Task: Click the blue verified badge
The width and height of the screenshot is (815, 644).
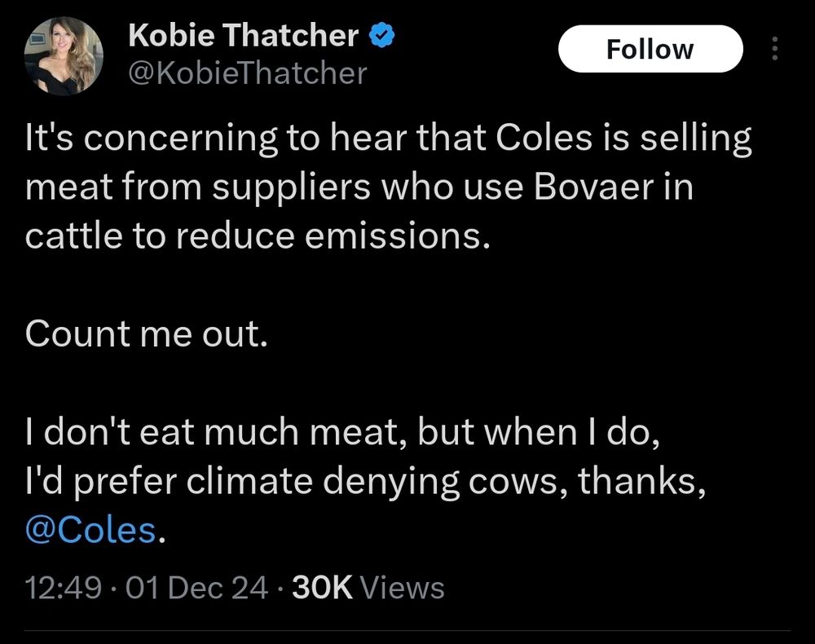Action: click(384, 36)
